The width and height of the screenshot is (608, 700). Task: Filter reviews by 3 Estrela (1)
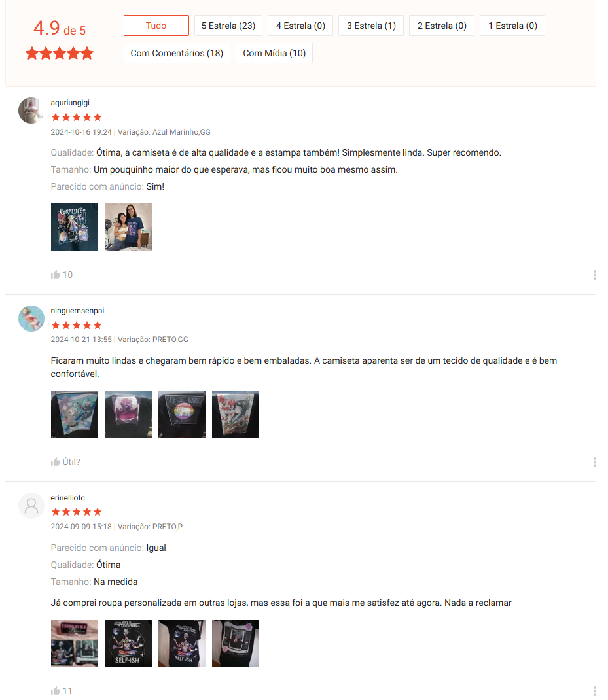(371, 26)
